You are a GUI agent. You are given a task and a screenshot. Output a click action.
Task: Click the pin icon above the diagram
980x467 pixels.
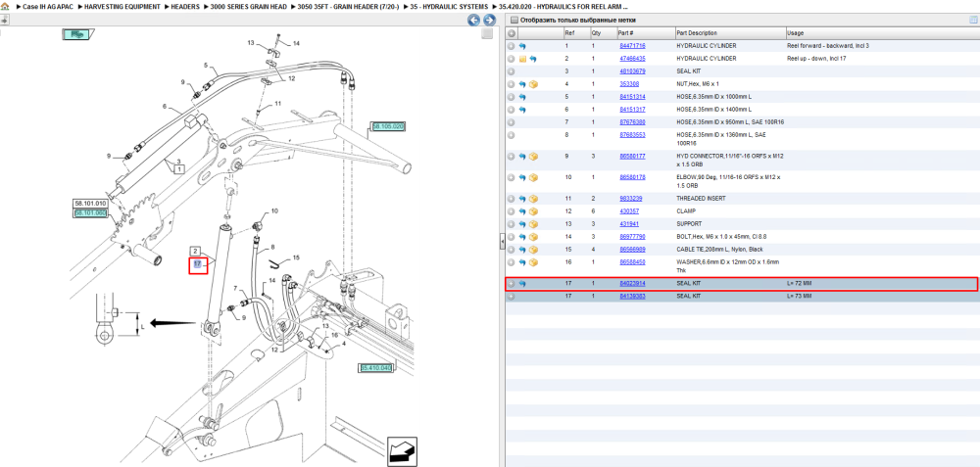click(x=3, y=20)
